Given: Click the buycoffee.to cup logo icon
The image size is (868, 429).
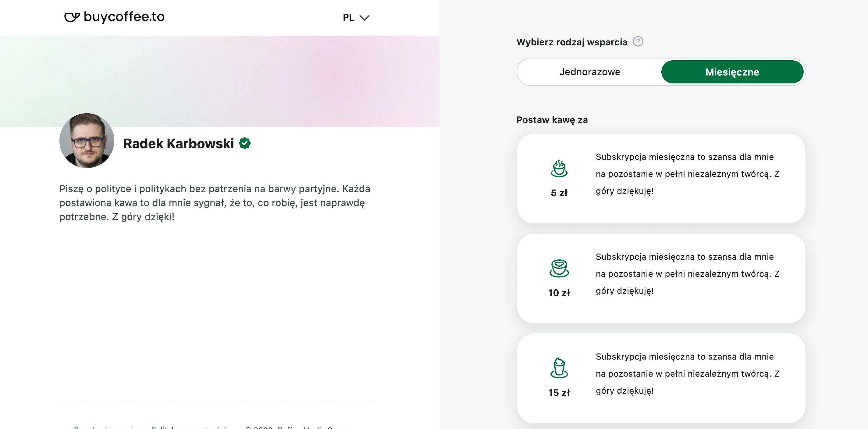Looking at the screenshot, I should click(72, 17).
